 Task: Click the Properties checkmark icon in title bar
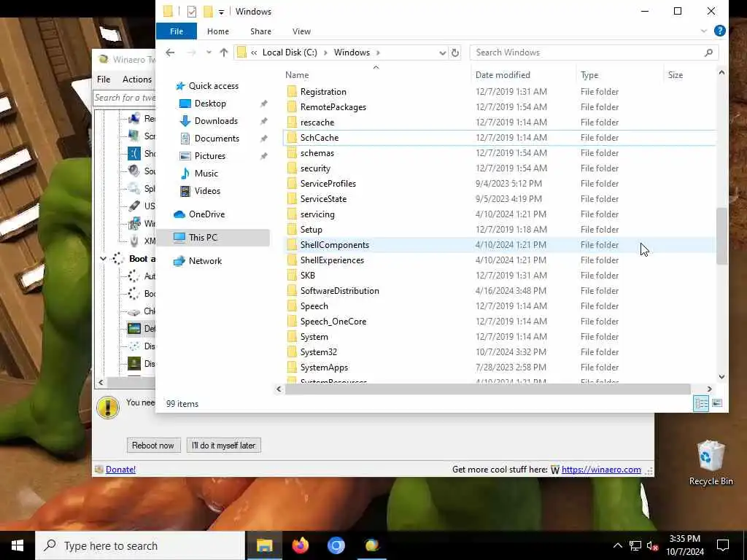[192, 12]
